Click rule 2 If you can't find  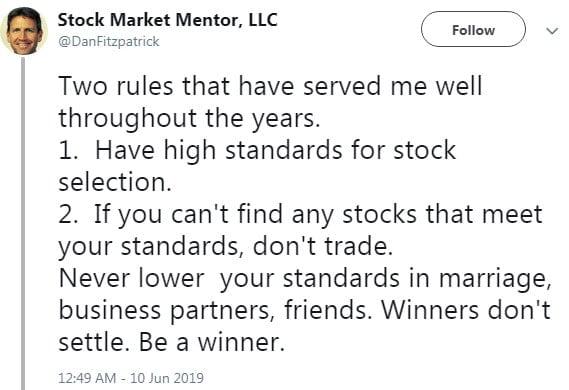300,214
